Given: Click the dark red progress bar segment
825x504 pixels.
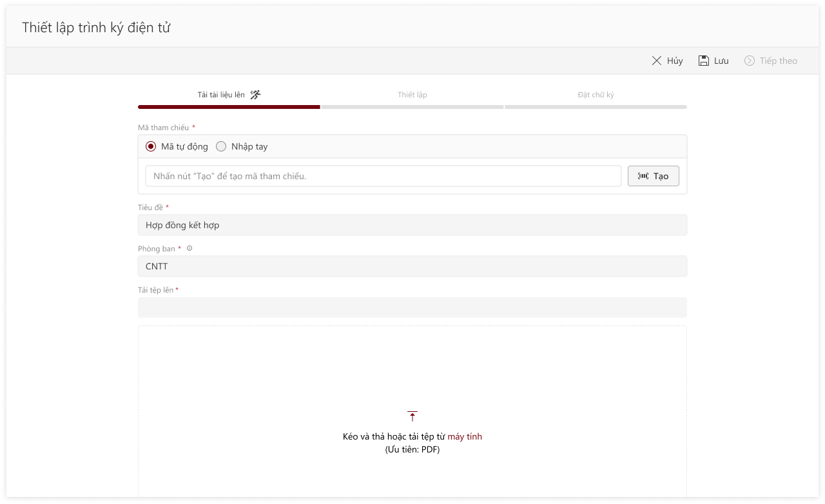Looking at the screenshot, I should point(229,107).
